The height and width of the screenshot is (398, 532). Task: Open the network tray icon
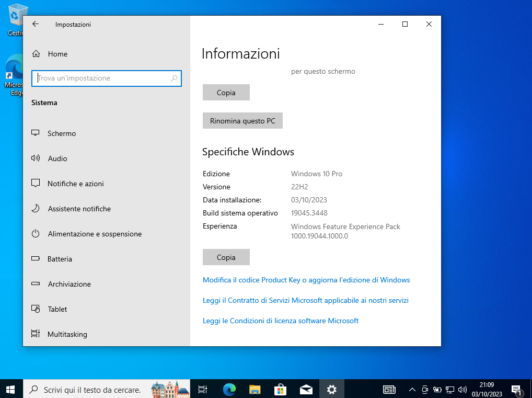[450, 390]
